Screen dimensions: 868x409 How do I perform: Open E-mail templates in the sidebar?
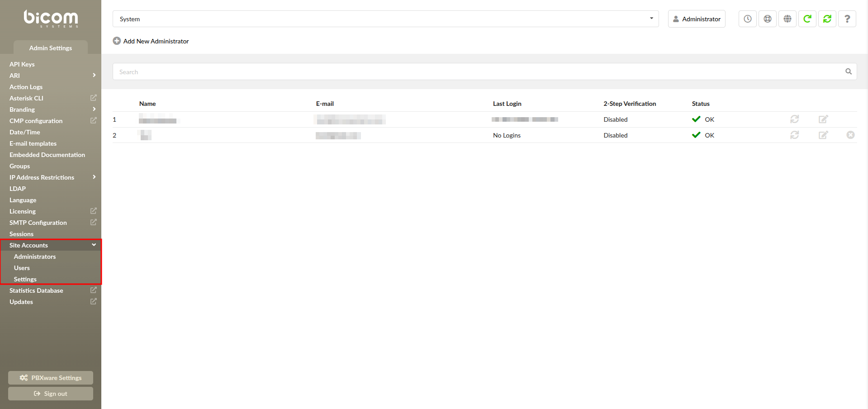tap(33, 143)
